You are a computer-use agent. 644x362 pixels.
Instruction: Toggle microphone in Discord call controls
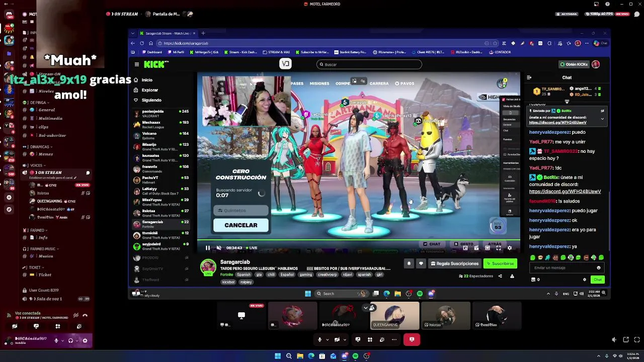[319, 340]
